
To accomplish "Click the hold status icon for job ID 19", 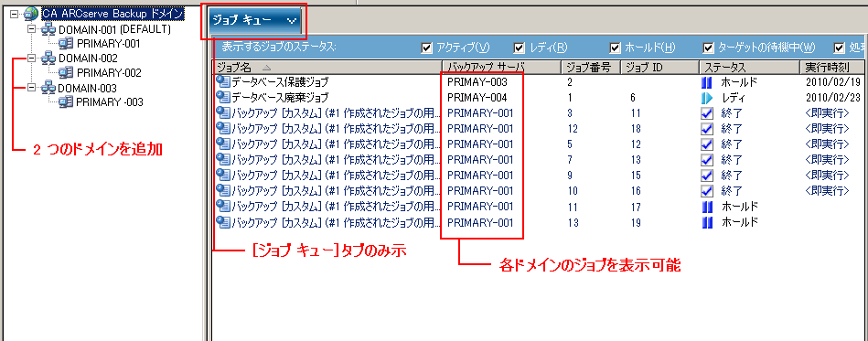I will [x=707, y=222].
